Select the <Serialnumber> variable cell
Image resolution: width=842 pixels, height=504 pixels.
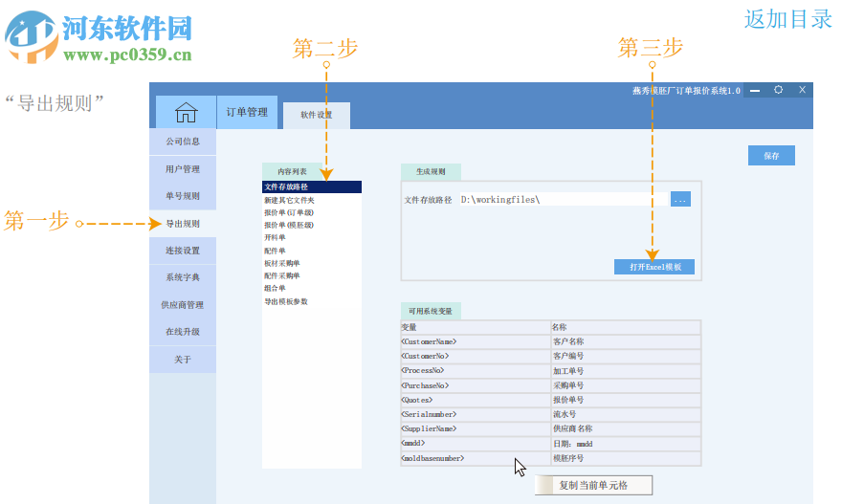(476, 414)
